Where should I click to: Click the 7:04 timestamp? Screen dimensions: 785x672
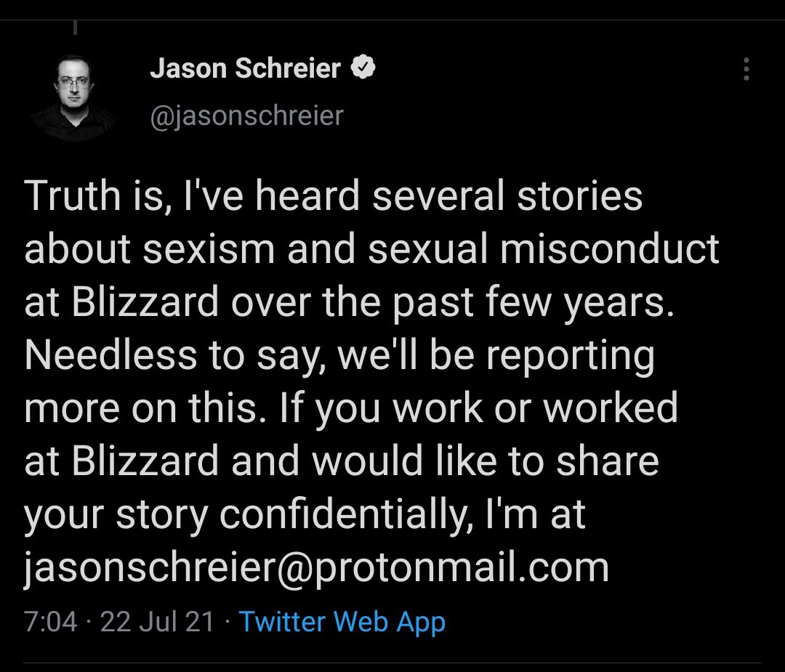point(50,622)
